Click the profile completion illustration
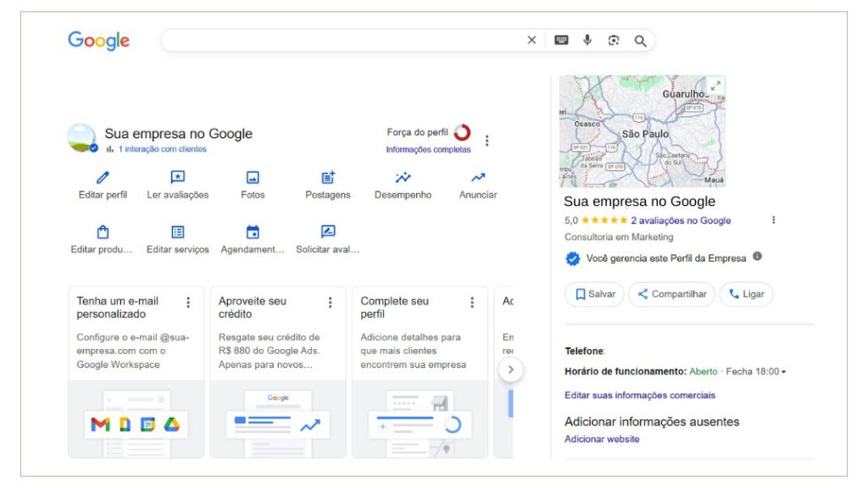This screenshot has height=488, width=868. point(420,419)
